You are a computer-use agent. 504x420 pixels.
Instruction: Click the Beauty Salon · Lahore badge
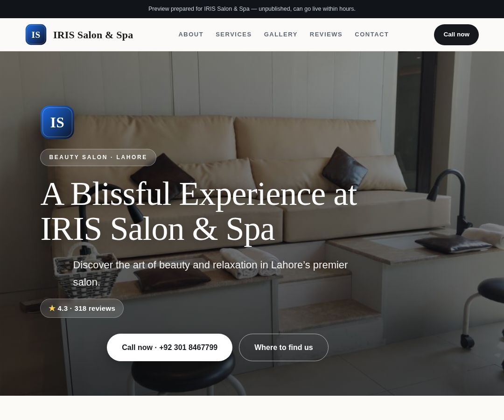pyautogui.click(x=98, y=157)
